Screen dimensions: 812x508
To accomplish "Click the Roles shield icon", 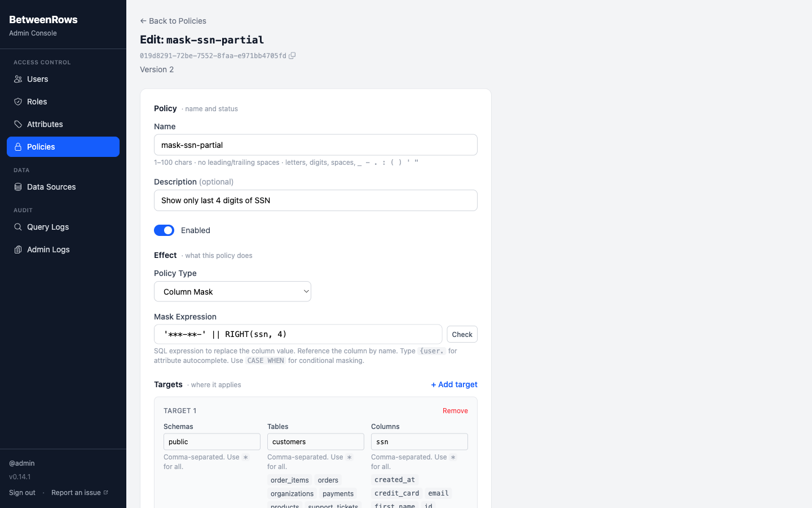I will [18, 102].
